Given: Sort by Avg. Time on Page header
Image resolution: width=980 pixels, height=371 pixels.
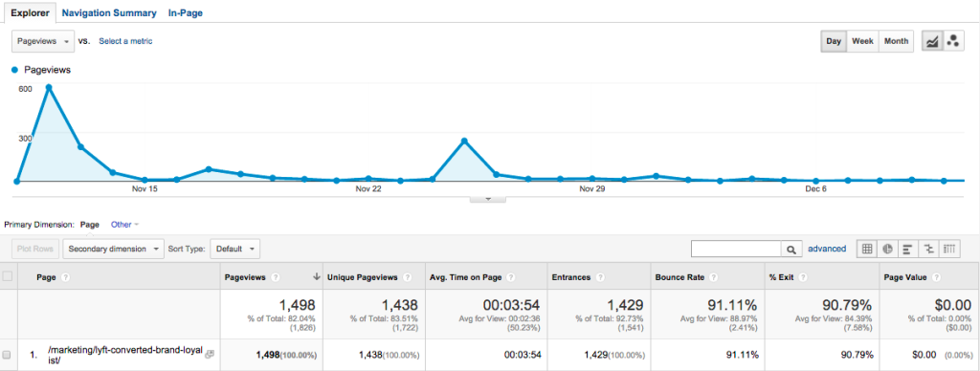Looking at the screenshot, I should (x=466, y=277).
